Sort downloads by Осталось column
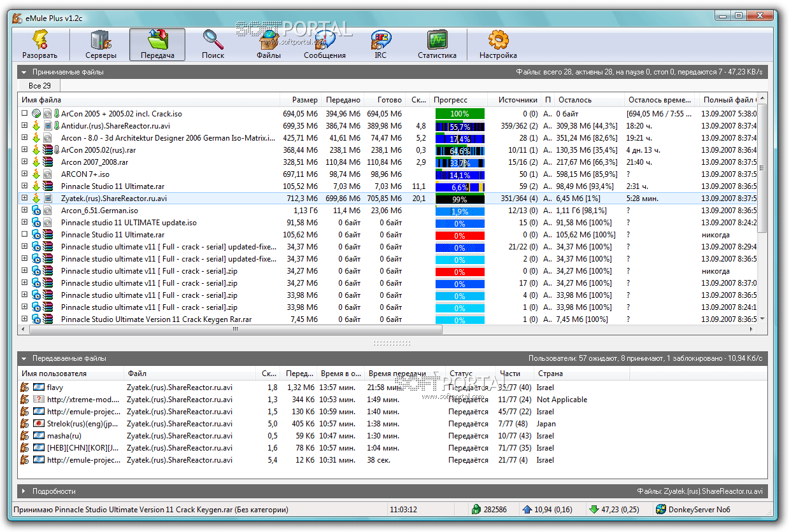The image size is (789, 532). (x=589, y=100)
